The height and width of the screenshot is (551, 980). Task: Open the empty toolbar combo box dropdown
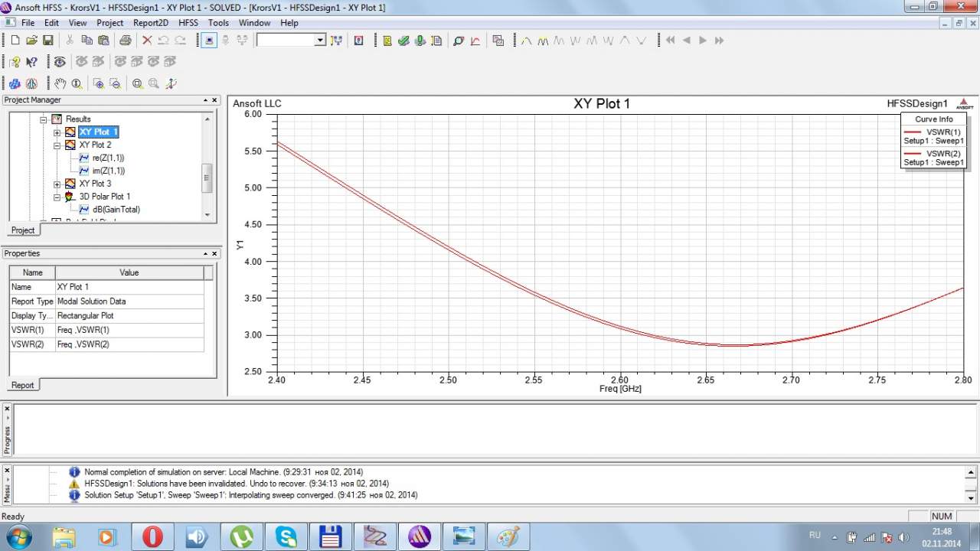point(320,41)
